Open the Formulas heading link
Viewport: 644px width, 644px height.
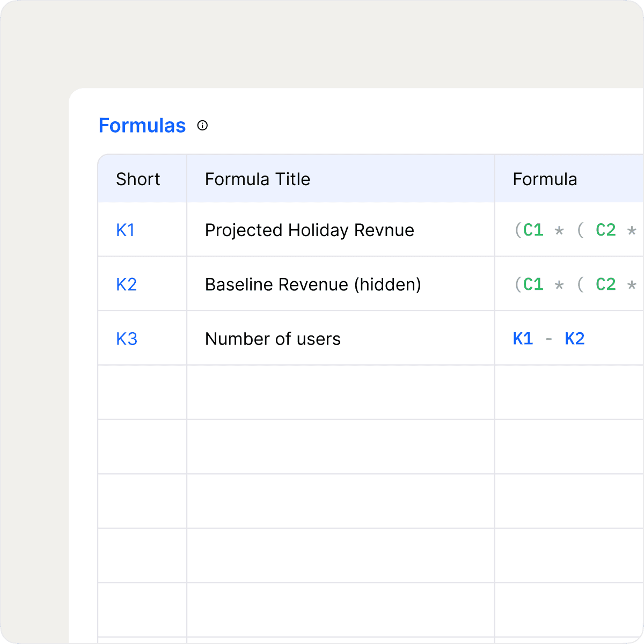tap(142, 126)
